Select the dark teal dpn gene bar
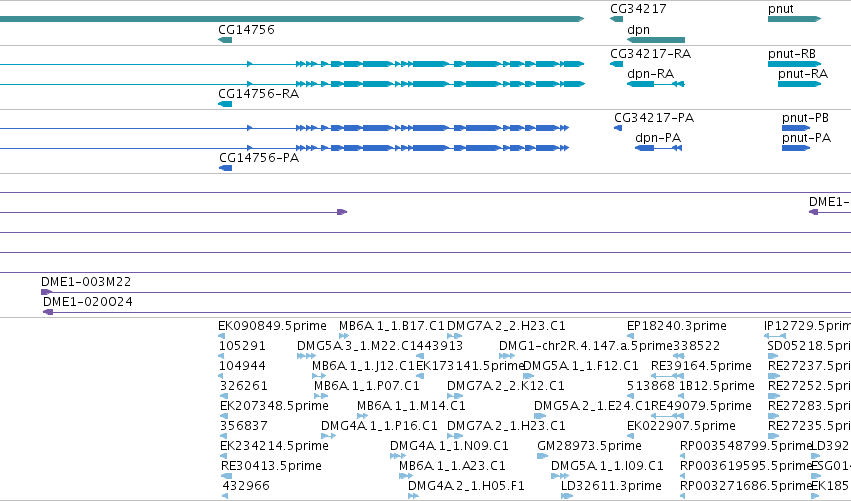Viewport: 851px width, 501px height. [656, 40]
